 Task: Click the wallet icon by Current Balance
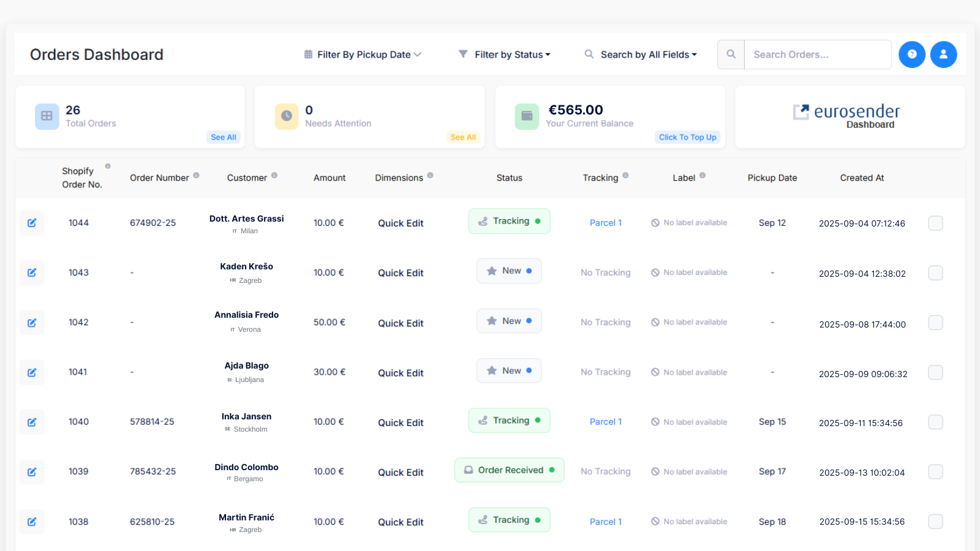click(x=527, y=116)
